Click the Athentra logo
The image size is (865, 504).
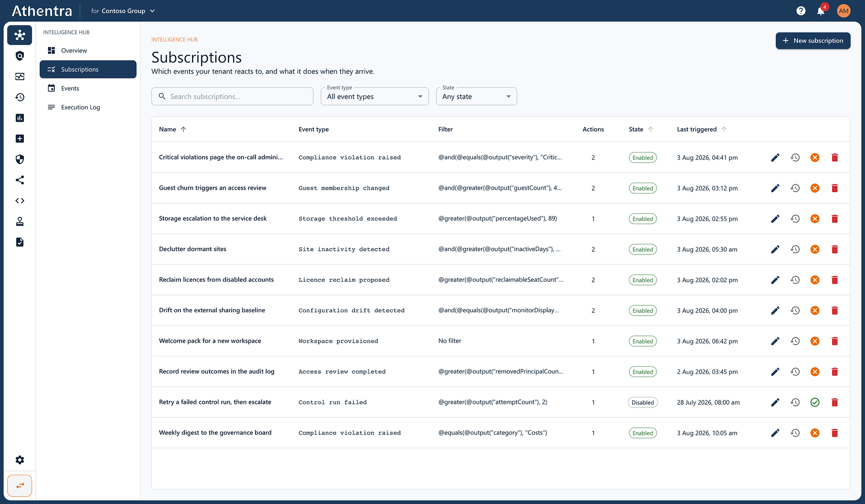pyautogui.click(x=42, y=11)
